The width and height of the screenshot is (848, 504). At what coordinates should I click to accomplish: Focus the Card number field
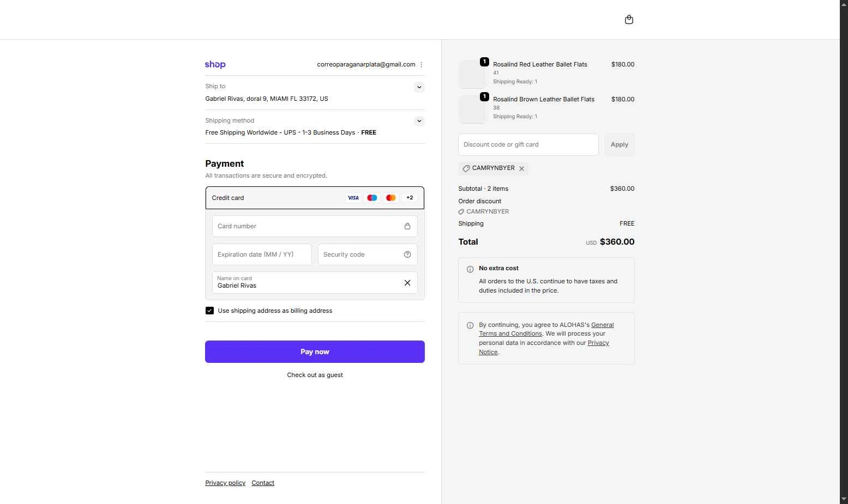click(x=315, y=226)
